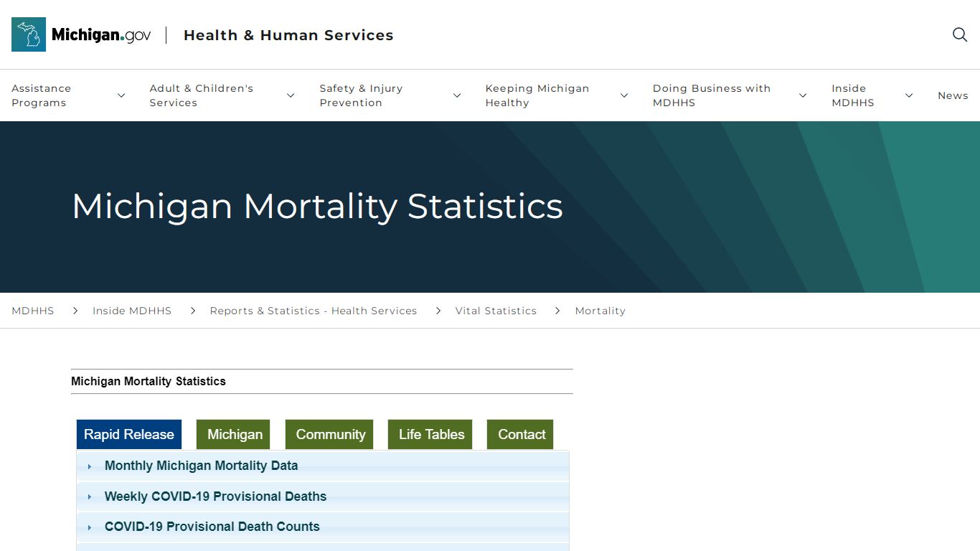Expand Monthly Michigan Mortality Data section
The width and height of the screenshot is (980, 551).
(323, 466)
